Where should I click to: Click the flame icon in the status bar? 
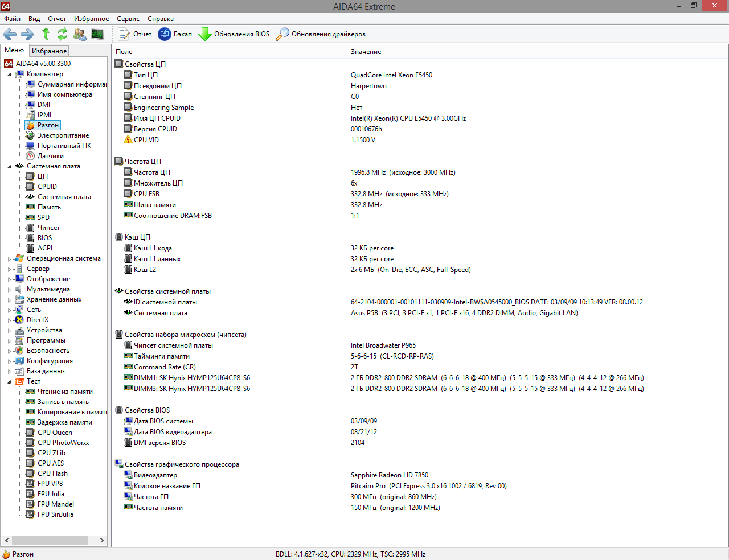click(x=6, y=554)
